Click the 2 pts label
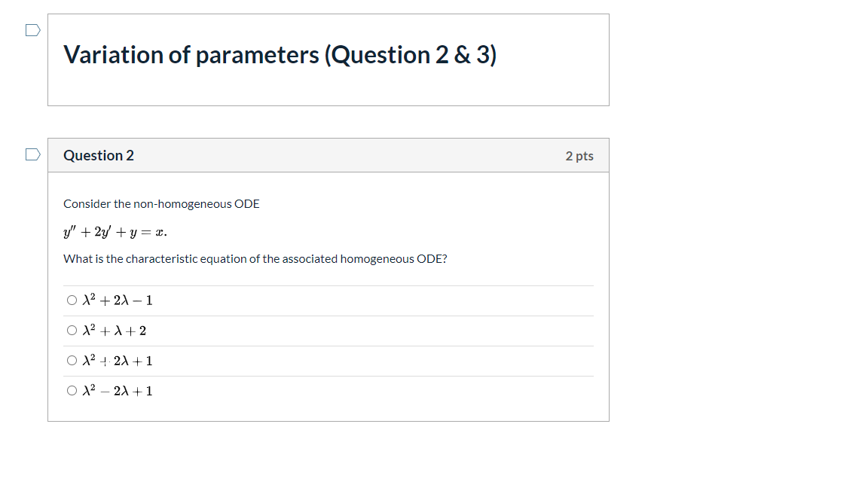The height and width of the screenshot is (488, 868). click(579, 155)
